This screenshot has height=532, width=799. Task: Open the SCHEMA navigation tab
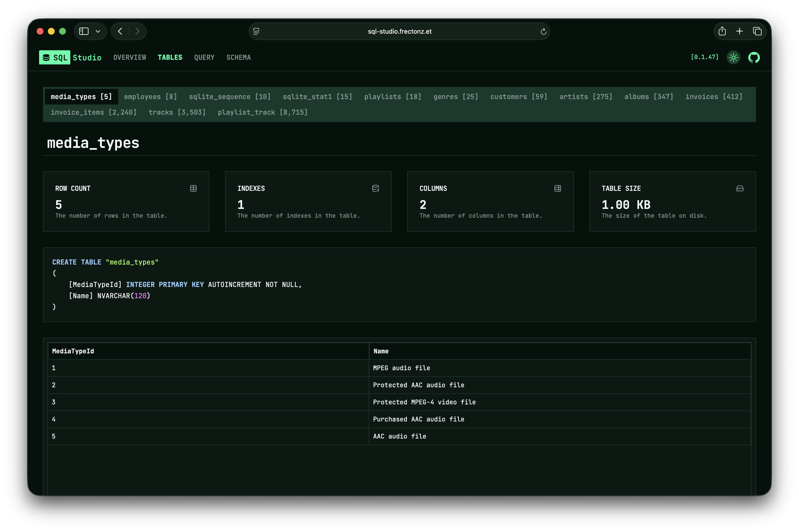click(238, 57)
